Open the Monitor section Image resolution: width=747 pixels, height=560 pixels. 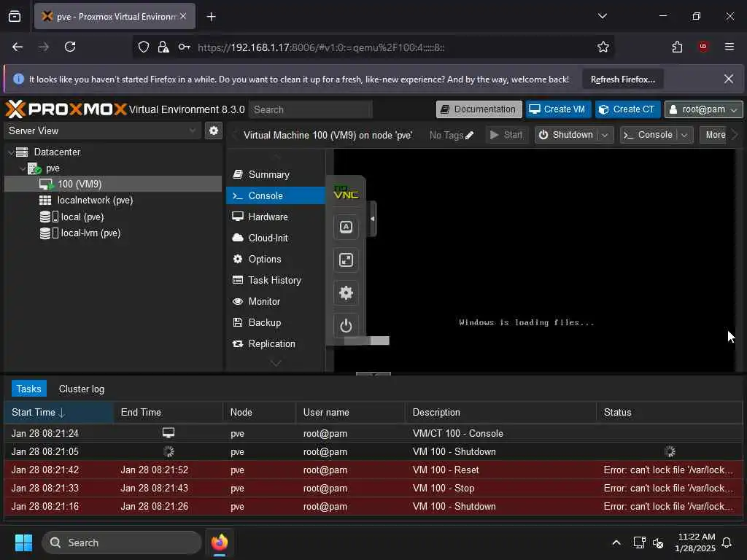click(x=276, y=301)
